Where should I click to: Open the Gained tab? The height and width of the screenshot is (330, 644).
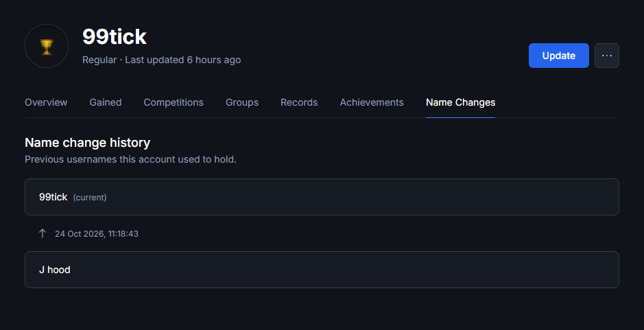[106, 102]
